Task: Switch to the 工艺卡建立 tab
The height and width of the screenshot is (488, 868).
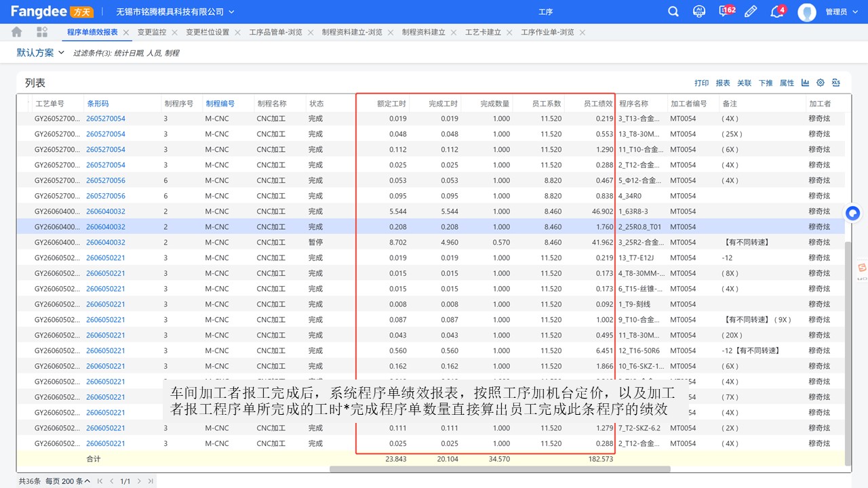Action: (x=483, y=32)
